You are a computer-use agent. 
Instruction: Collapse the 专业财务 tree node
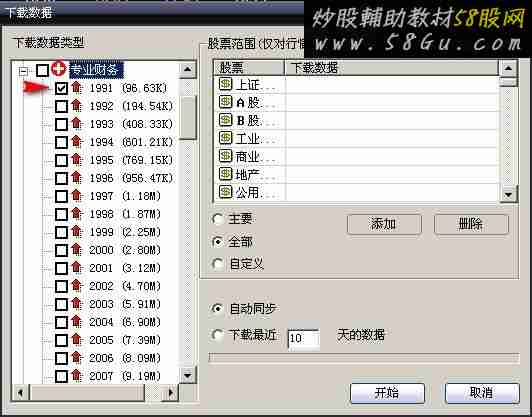(x=23, y=71)
